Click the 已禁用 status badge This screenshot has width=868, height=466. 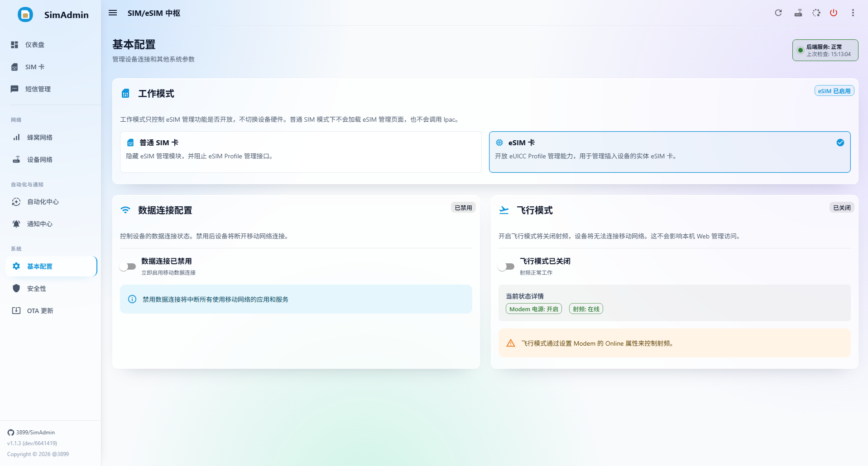(x=463, y=208)
